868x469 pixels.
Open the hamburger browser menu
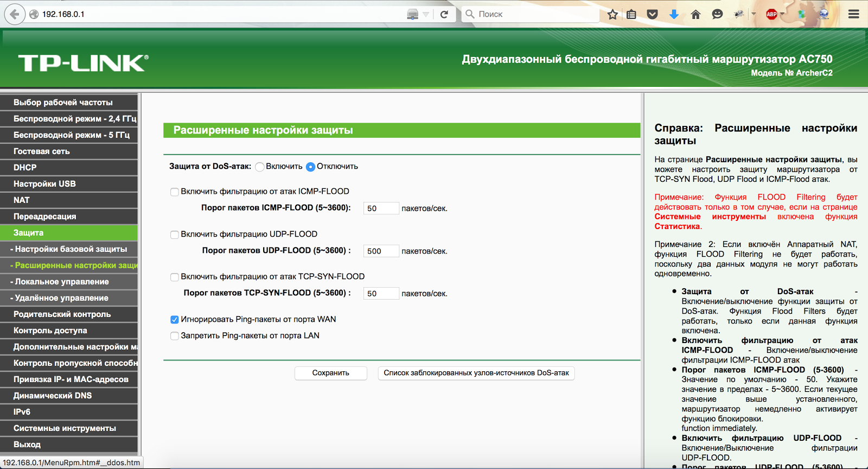click(x=854, y=14)
